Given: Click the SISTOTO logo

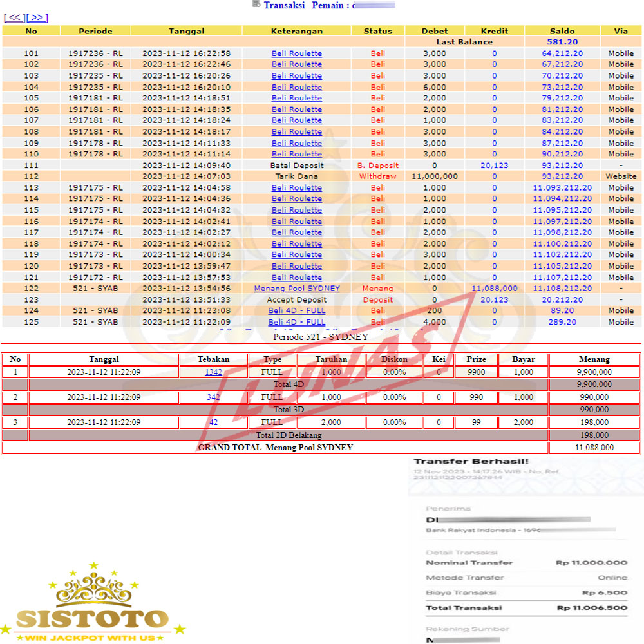Looking at the screenshot, I should click(x=92, y=604).
